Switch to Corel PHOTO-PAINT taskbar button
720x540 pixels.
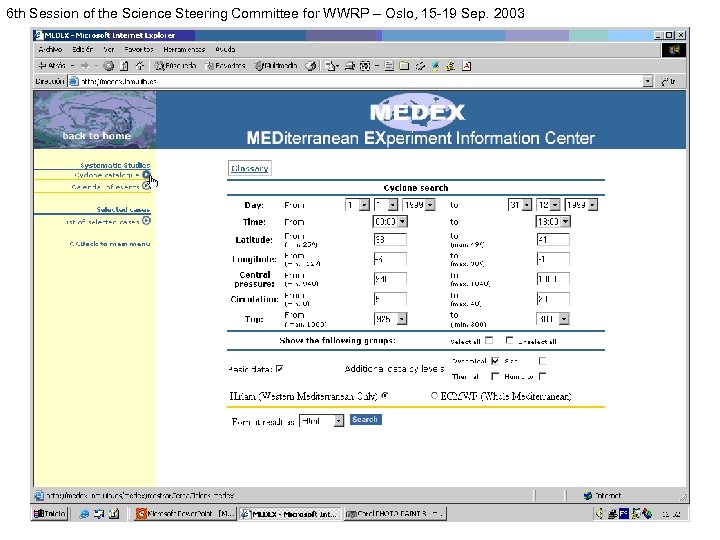pos(395,513)
